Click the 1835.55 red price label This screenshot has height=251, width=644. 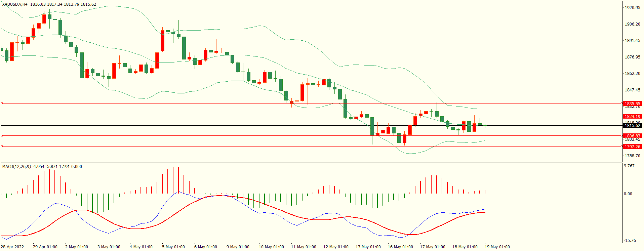(632, 103)
